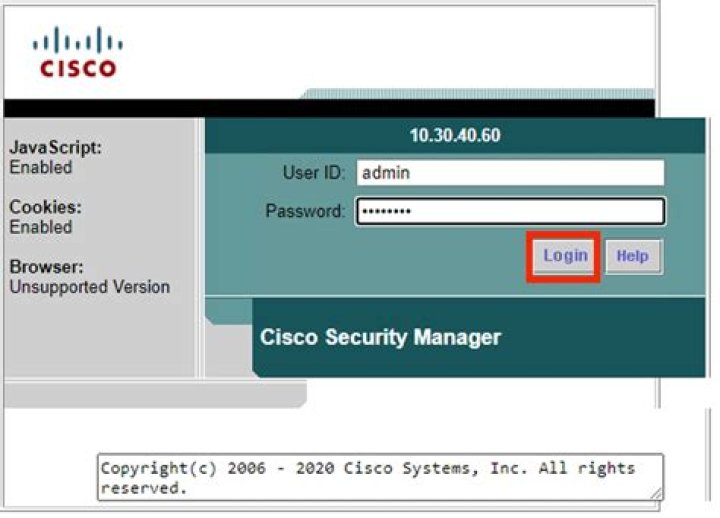Click the copyright notice text box
Viewport: 720px width, 518px height.
click(380, 478)
